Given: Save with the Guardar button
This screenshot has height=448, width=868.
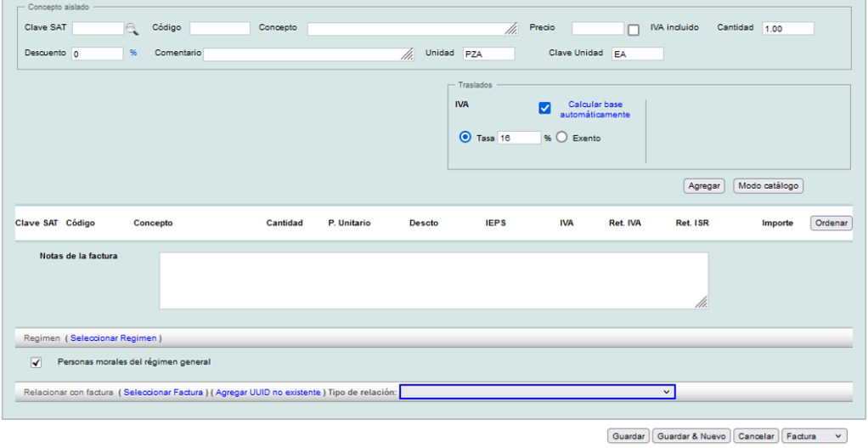Looking at the screenshot, I should pos(628,436).
